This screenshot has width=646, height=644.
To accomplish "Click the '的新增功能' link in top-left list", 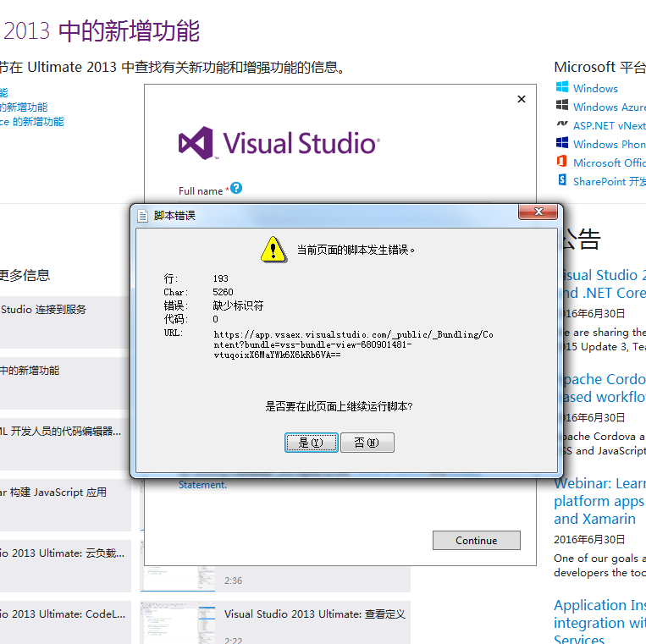I will click(24, 107).
